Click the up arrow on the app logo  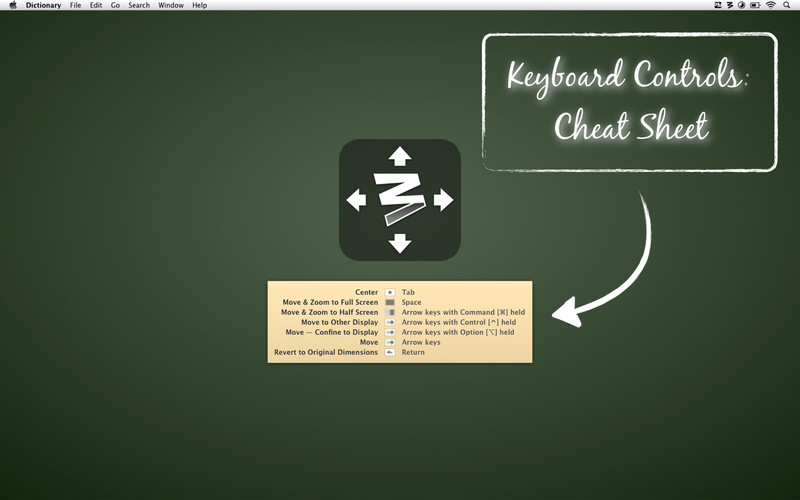400,156
